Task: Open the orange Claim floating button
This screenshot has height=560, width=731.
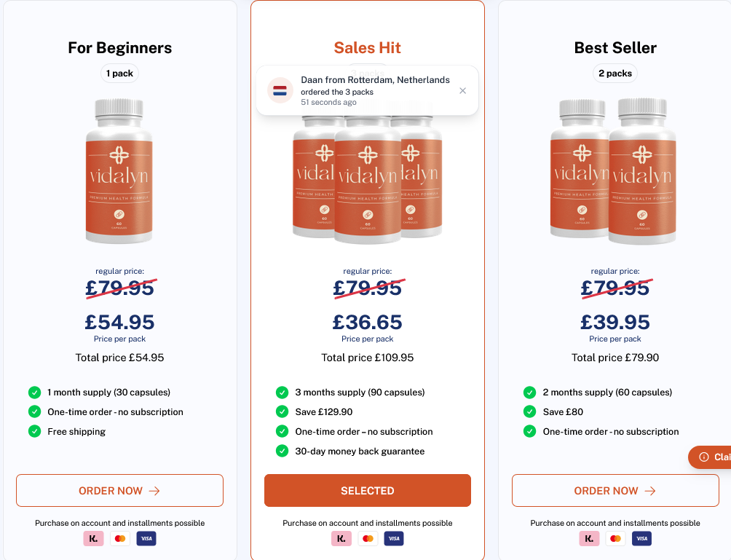Action: click(712, 457)
